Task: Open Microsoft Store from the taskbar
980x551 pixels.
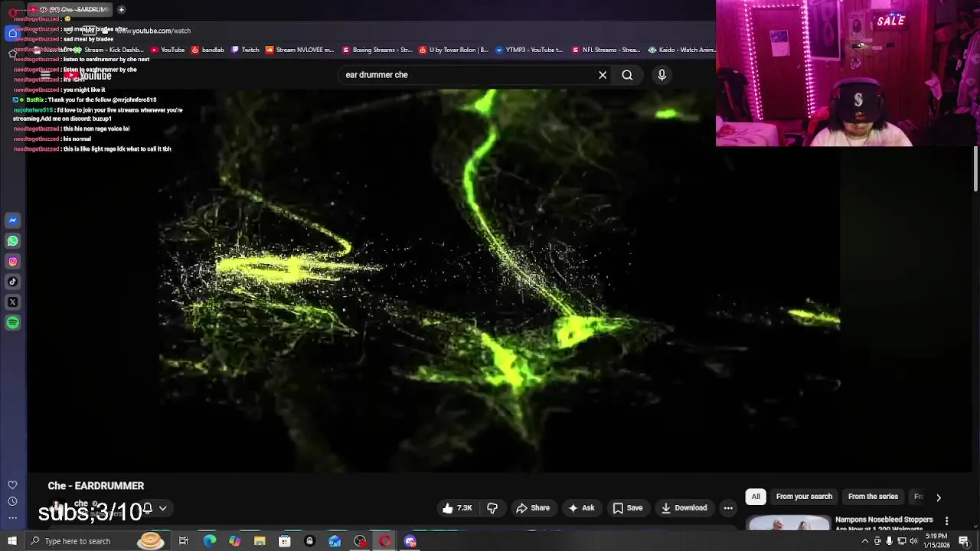Action: pos(284,541)
